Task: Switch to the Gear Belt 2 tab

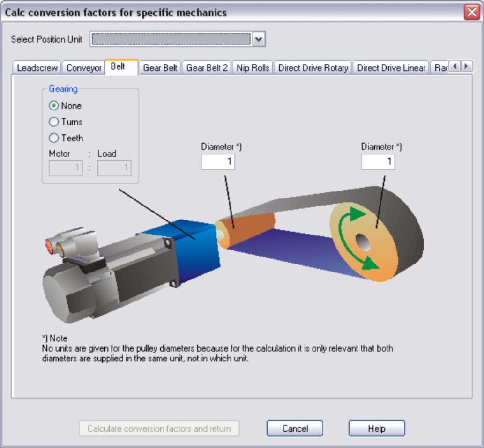Action: 207,68
